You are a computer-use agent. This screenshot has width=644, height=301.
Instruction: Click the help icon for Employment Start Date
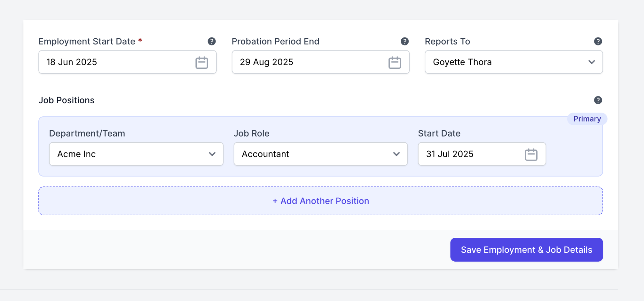[x=211, y=41]
